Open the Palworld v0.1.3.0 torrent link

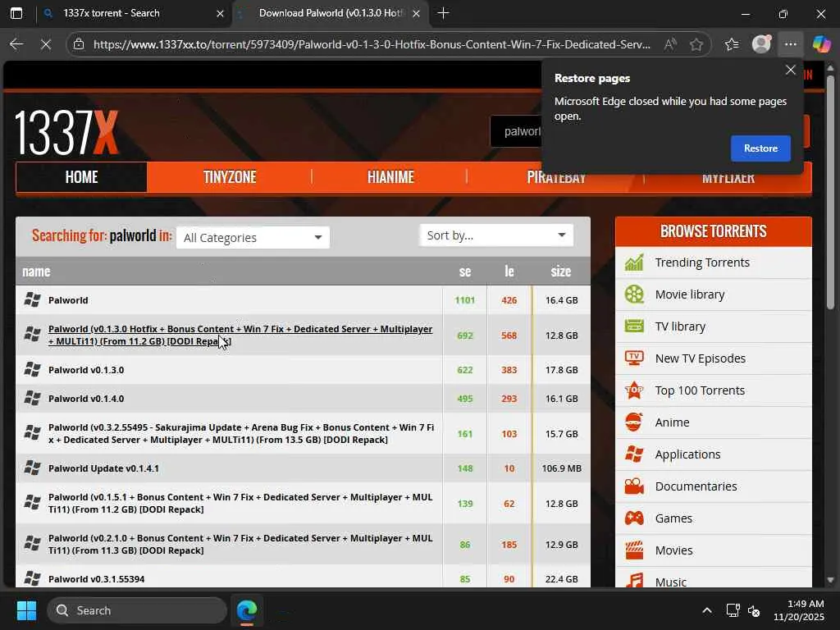(86, 370)
